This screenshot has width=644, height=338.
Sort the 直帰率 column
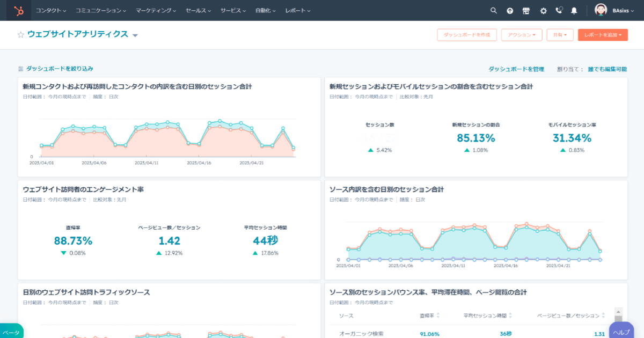439,315
